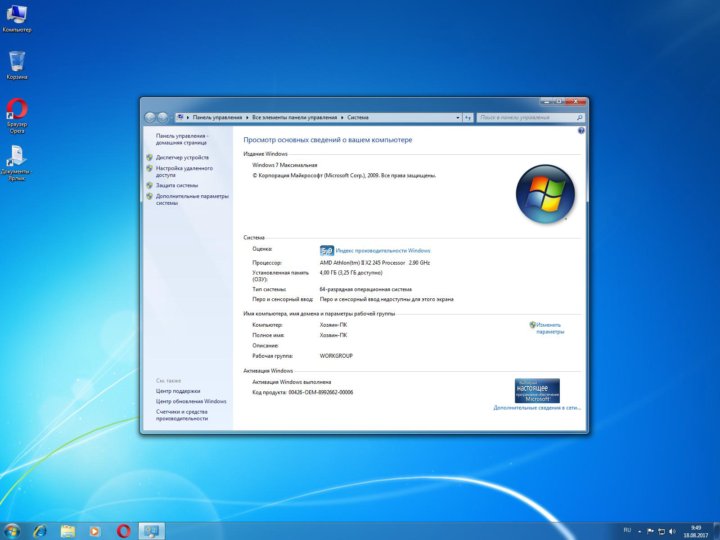
Task: Focus the Поиск в панели управления search field
Action: tap(530, 118)
